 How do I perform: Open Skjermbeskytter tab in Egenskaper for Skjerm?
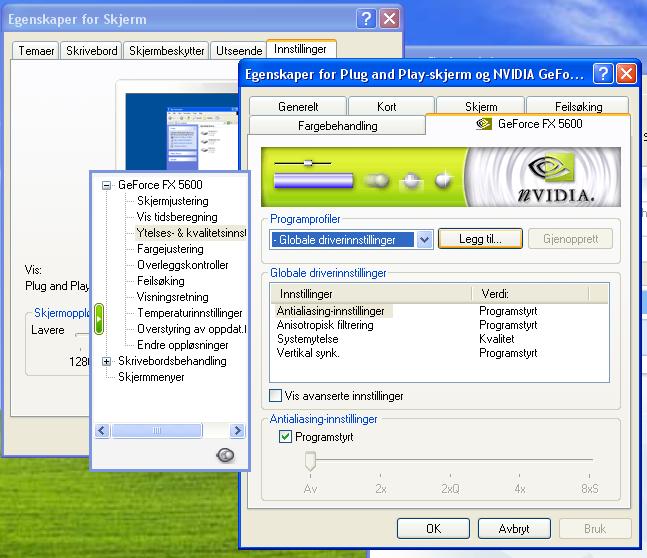click(x=166, y=51)
